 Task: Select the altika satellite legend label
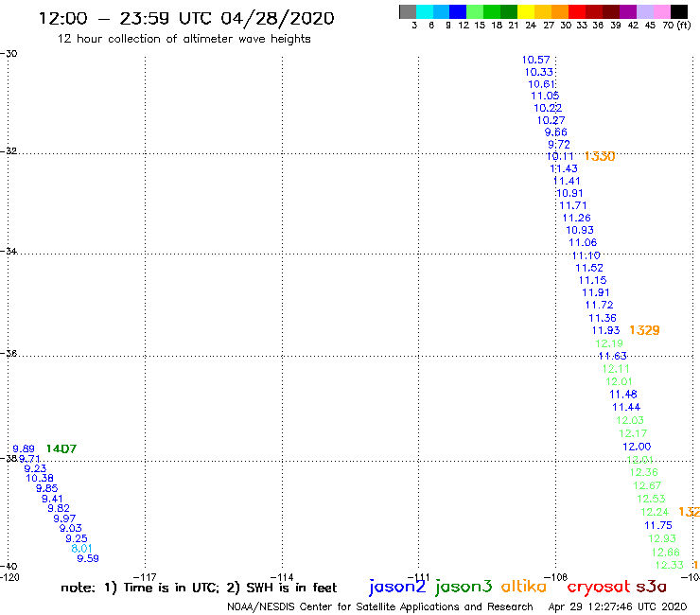point(524,587)
